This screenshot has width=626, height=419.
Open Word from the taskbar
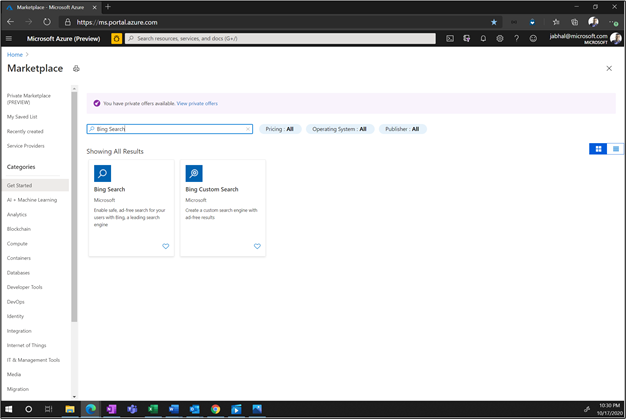coord(174,409)
